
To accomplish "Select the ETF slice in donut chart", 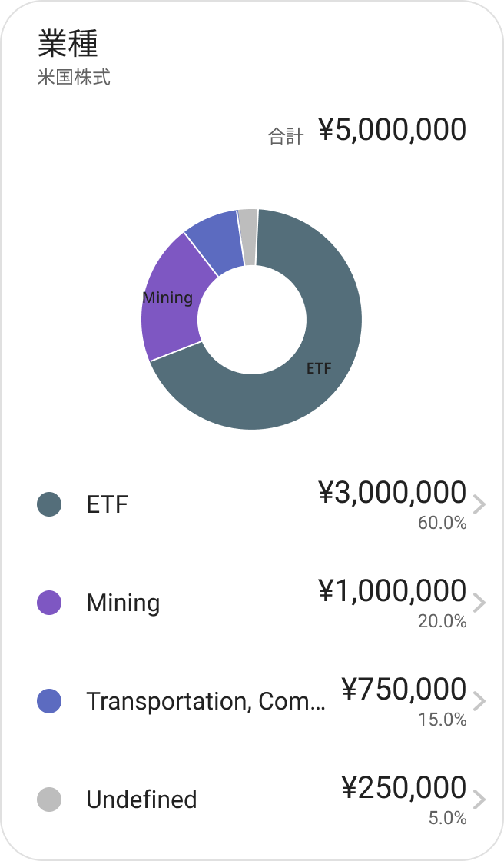I will click(307, 384).
